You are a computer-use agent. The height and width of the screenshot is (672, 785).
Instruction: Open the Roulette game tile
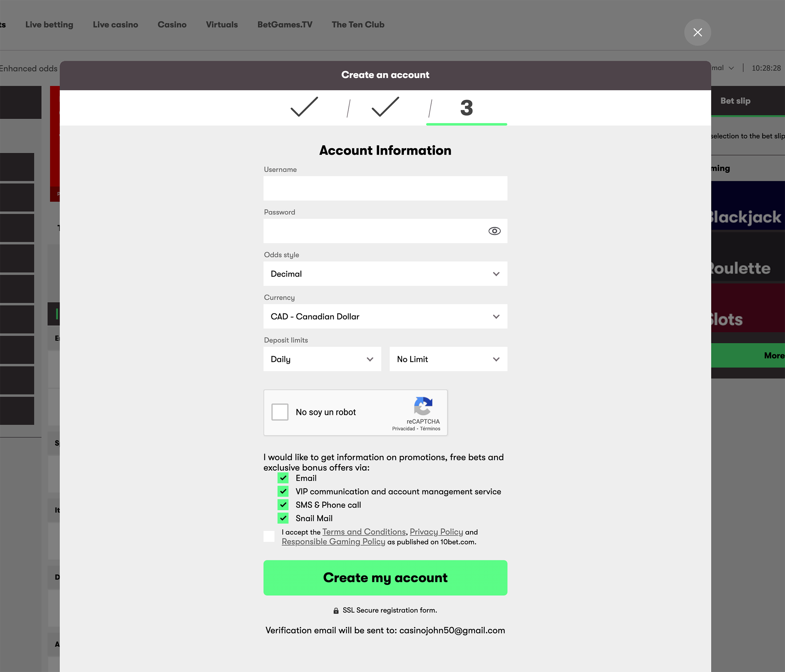[x=748, y=257]
